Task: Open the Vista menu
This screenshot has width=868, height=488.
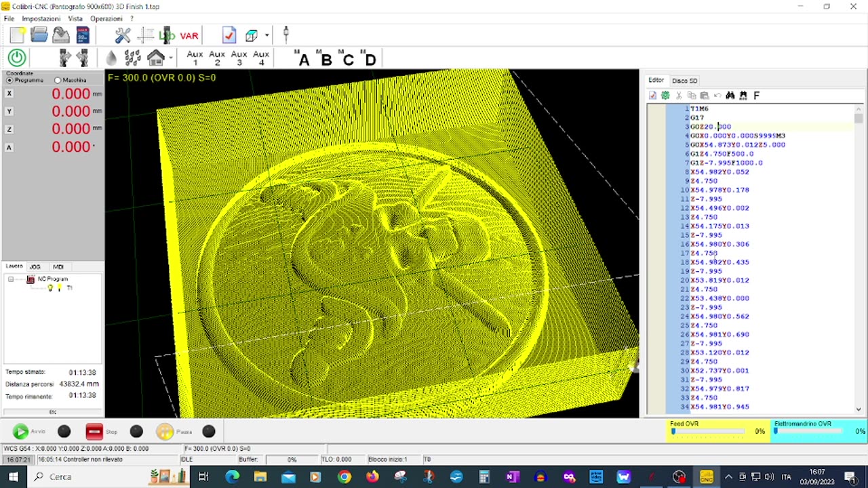Action: 75,18
